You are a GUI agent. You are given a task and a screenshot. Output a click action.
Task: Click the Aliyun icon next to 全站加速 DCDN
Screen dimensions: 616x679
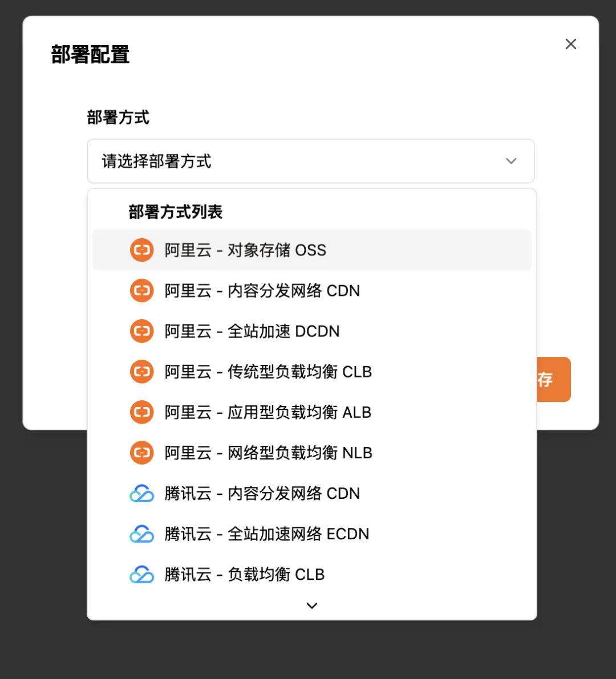tap(142, 331)
